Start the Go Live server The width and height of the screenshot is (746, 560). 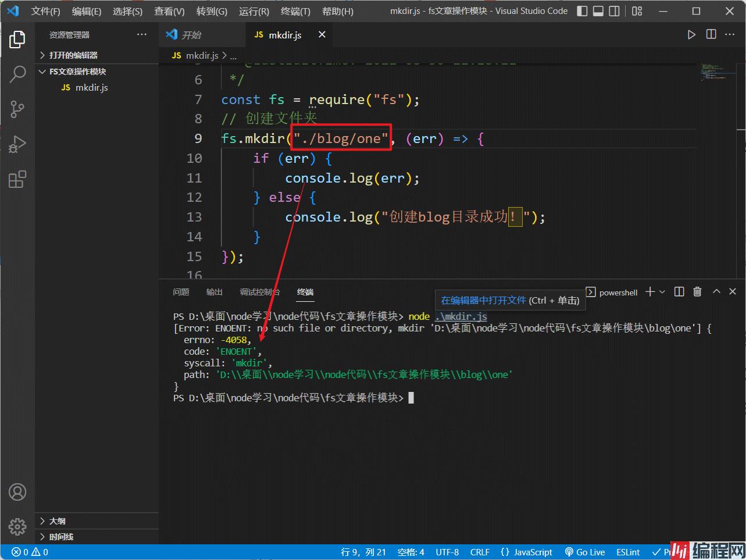585,552
